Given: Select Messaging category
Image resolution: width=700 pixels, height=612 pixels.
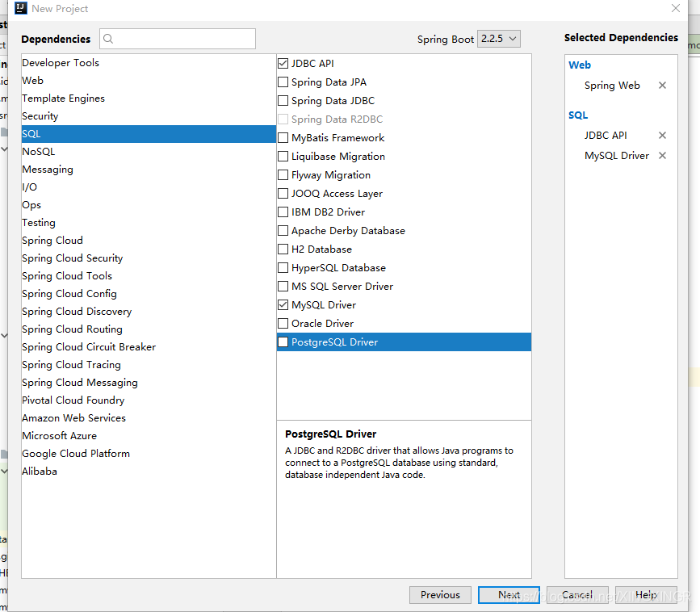Looking at the screenshot, I should click(x=149, y=170).
